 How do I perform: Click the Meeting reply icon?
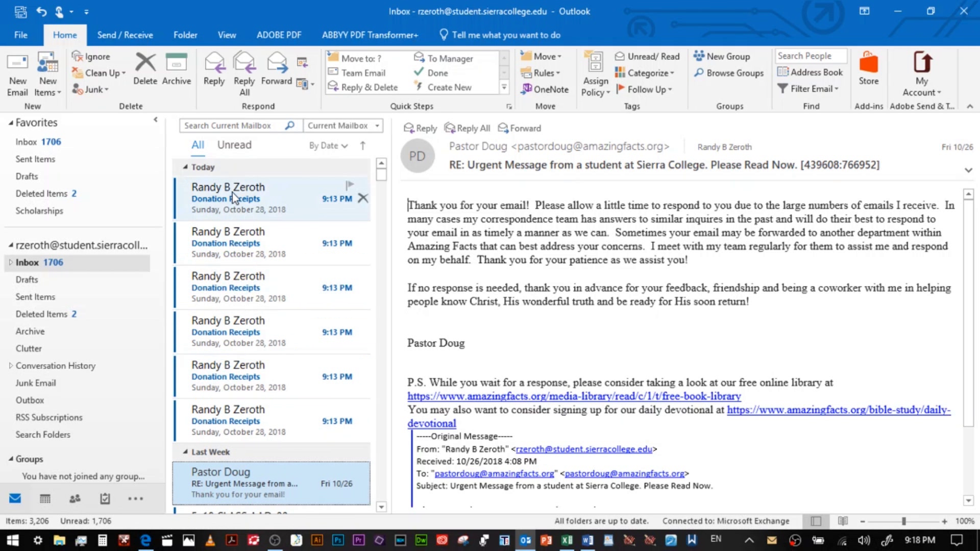302,62
